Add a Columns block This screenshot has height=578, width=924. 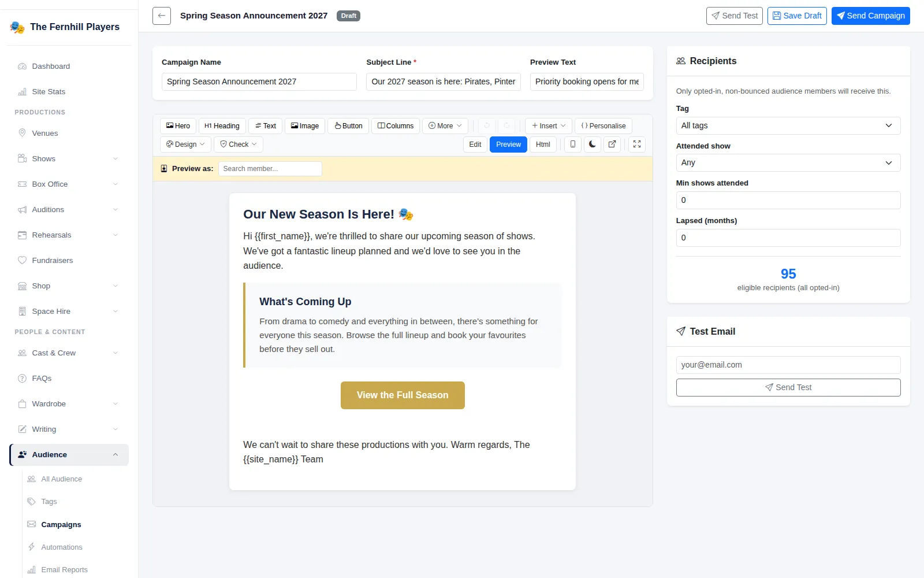[396, 126]
